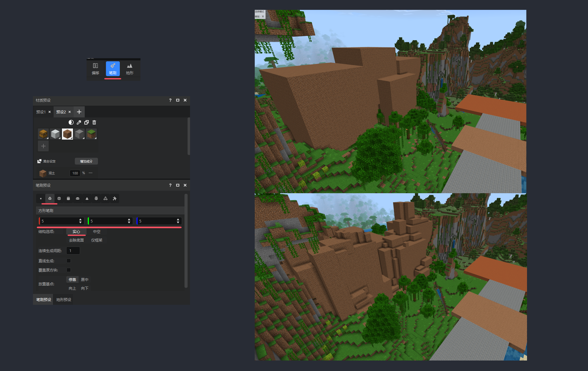Maximize the 笔刷预设 panel
588x371 pixels.
coord(178,185)
